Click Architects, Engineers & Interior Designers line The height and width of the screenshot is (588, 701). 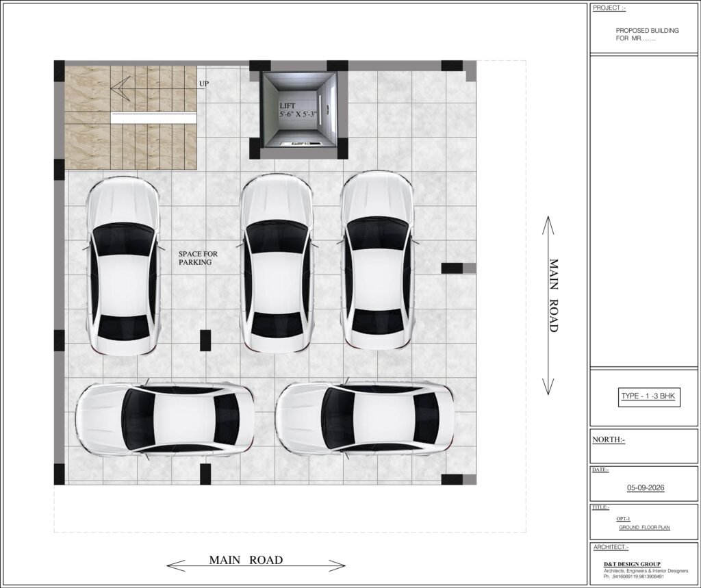[x=646, y=571]
